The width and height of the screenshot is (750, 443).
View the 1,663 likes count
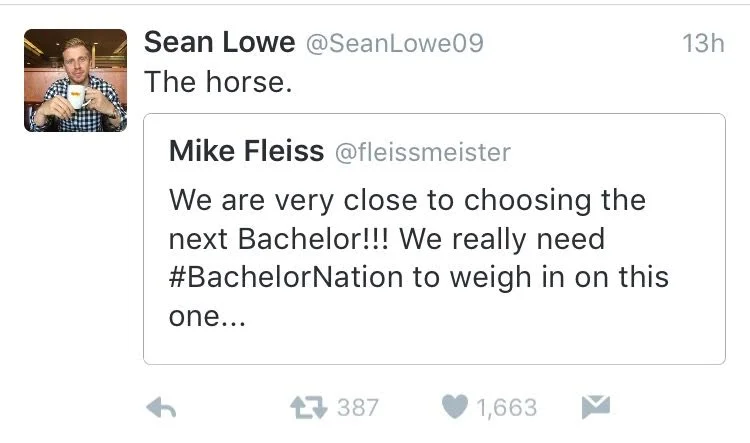pos(506,407)
